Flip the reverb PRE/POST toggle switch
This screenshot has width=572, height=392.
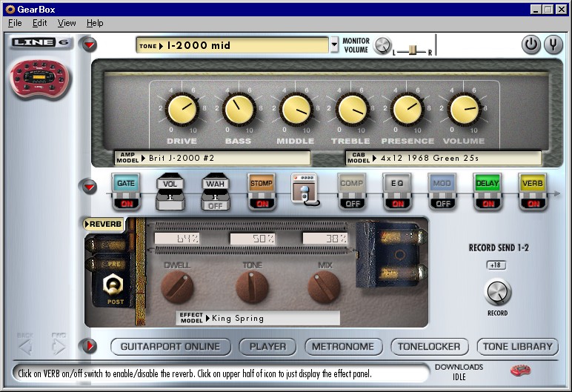pos(113,285)
